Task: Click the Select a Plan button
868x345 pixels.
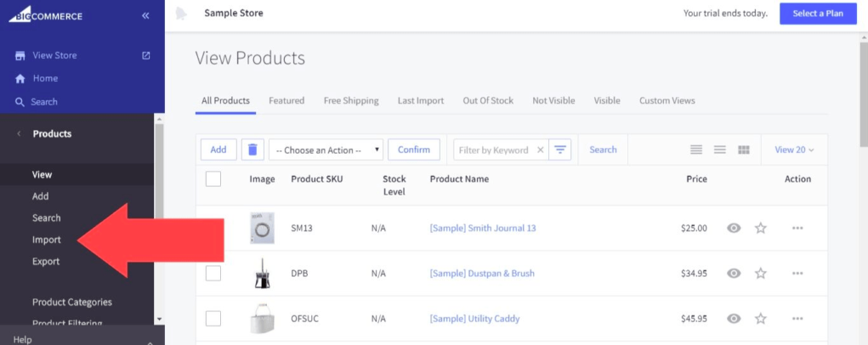Action: [x=818, y=14]
